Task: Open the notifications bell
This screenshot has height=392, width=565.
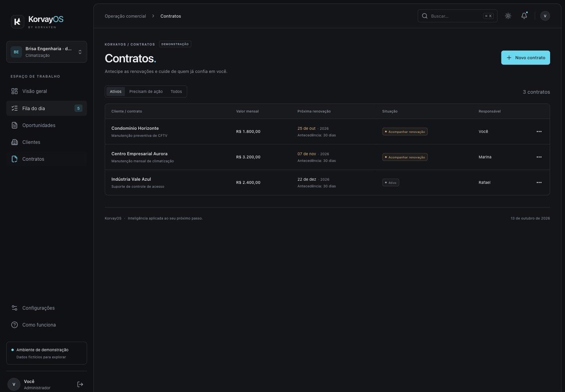Action: point(524,16)
